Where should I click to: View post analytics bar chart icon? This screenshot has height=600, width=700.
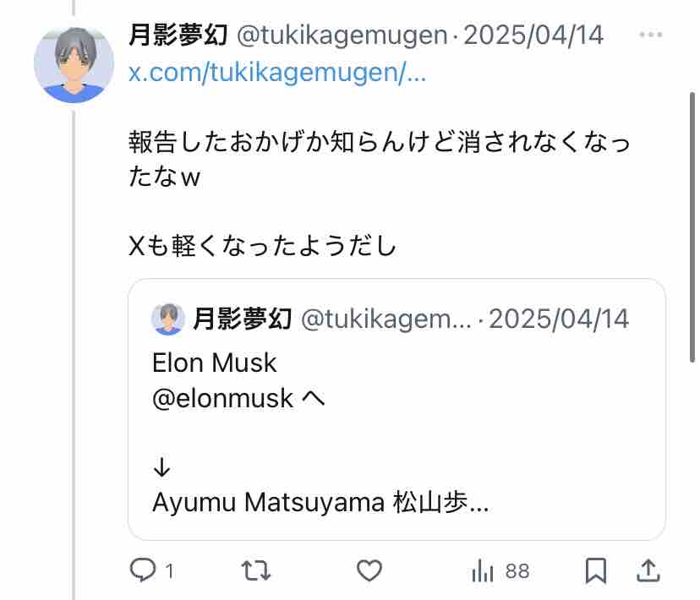click(x=483, y=571)
